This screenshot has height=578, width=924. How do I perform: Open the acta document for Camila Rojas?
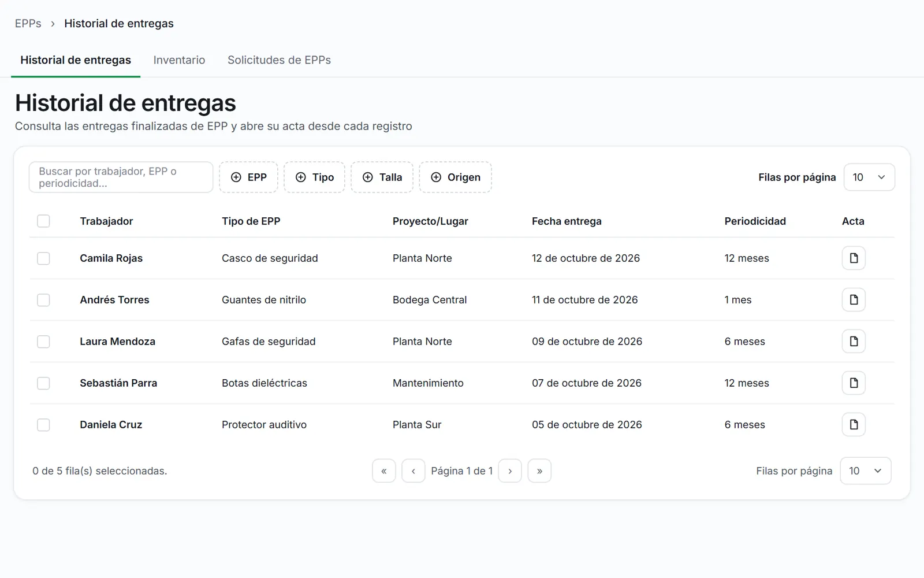[854, 258]
